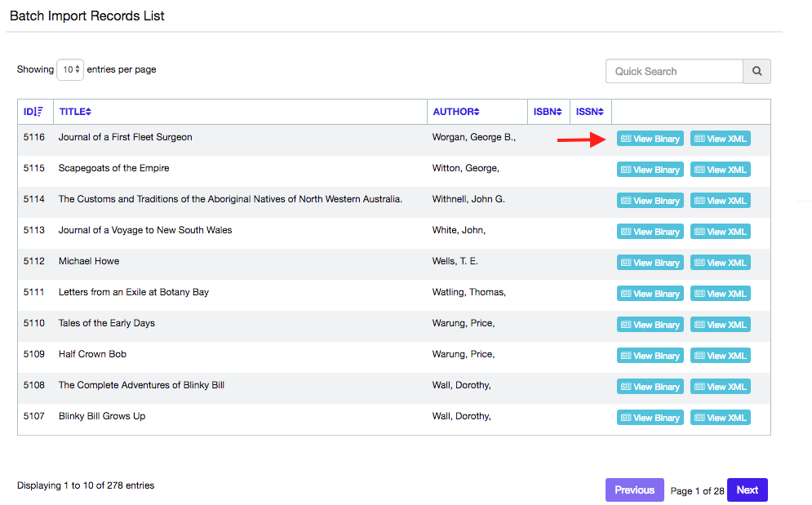The height and width of the screenshot is (505, 812).
Task: View Binary for Journal of a First Fleet Surgeon
Action: pyautogui.click(x=650, y=139)
